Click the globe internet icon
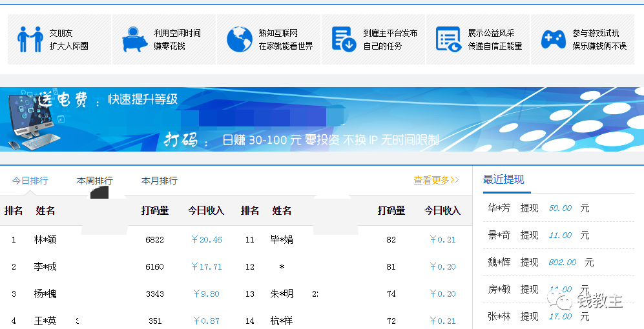 pyautogui.click(x=239, y=39)
